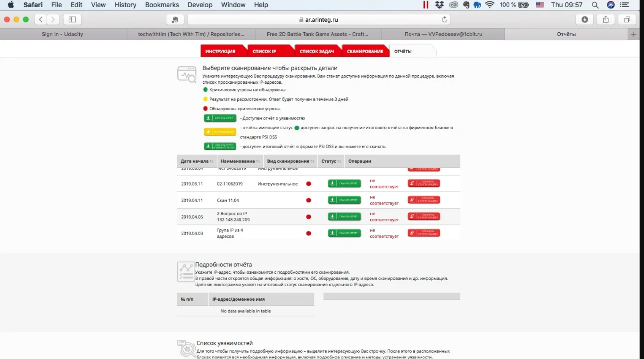Click the Safari back arrow
The height and width of the screenshot is (359, 644).
[41, 19]
